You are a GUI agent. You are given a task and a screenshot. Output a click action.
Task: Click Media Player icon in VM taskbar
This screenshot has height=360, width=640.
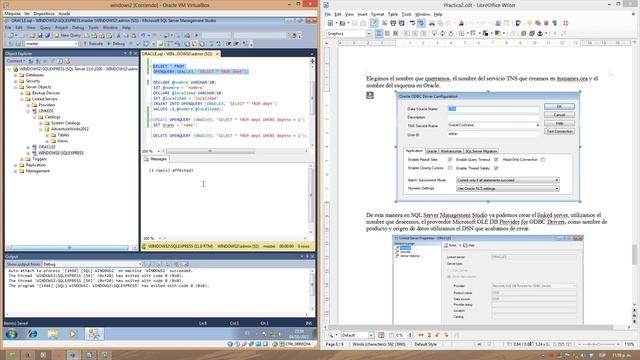coord(73,334)
